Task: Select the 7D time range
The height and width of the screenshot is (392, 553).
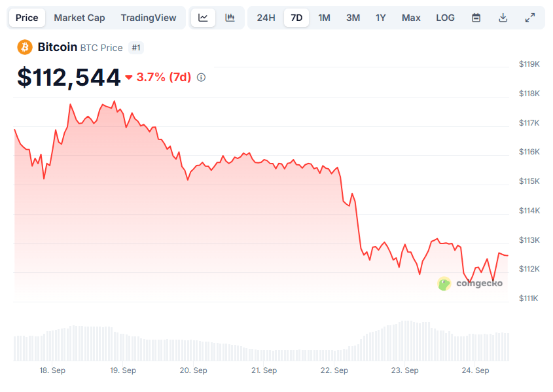Action: (296, 18)
